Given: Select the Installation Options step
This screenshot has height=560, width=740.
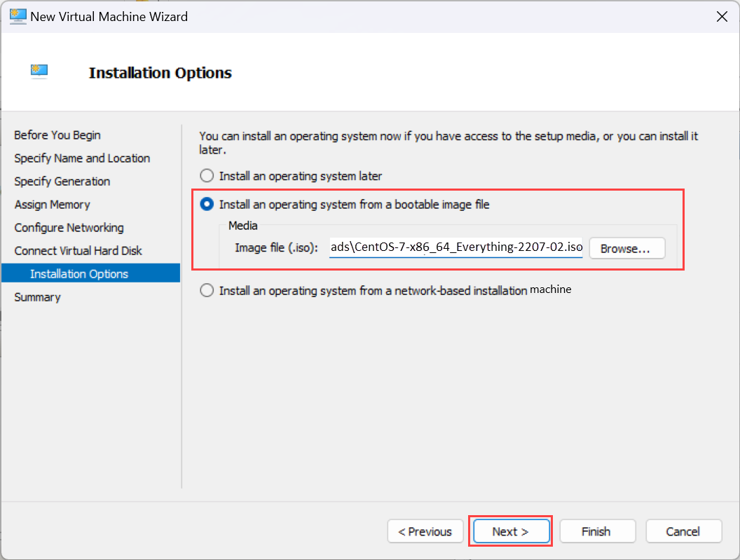Looking at the screenshot, I should point(79,274).
